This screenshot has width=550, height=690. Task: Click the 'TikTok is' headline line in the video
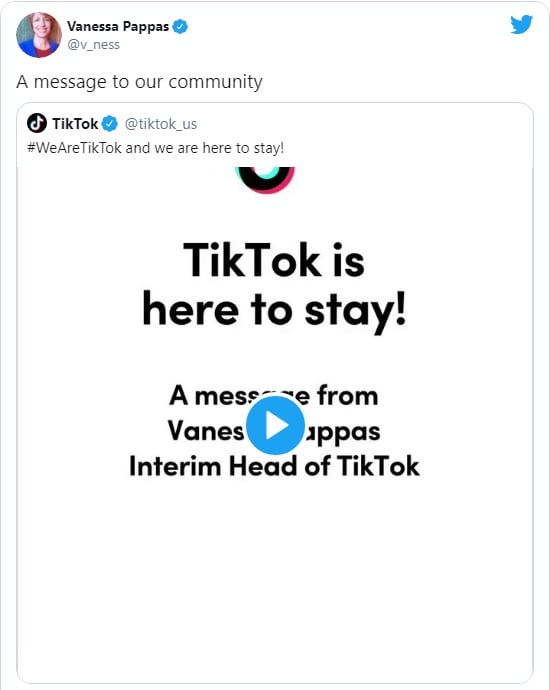274,261
